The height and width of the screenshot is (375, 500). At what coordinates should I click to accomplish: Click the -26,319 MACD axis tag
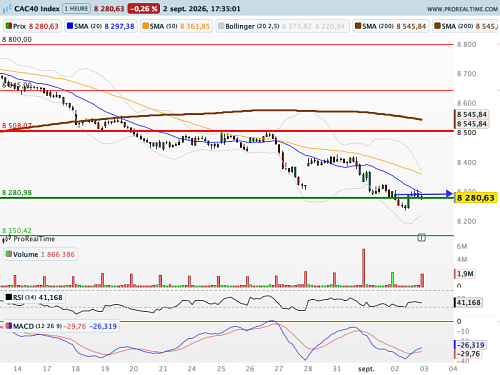(x=470, y=345)
